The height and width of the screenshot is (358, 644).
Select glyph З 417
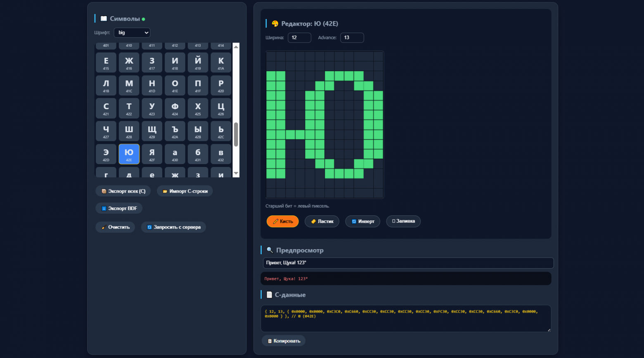tap(152, 63)
